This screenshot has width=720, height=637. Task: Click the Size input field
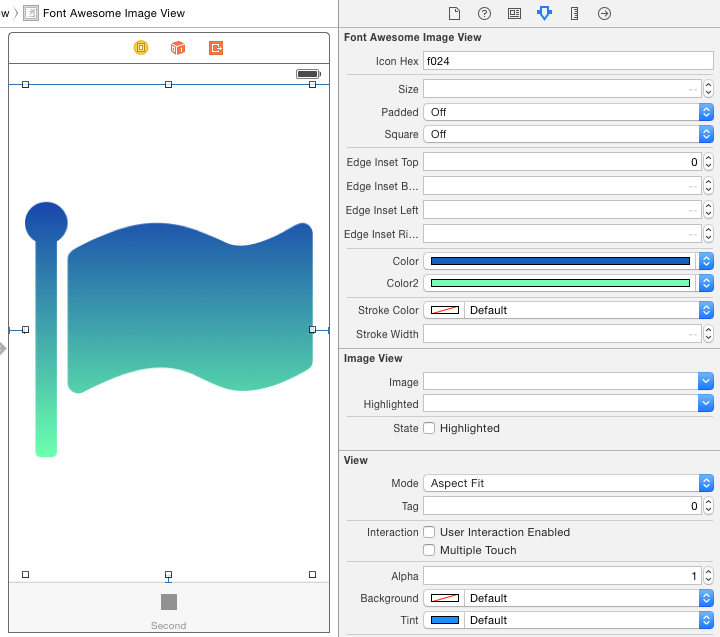[562, 89]
